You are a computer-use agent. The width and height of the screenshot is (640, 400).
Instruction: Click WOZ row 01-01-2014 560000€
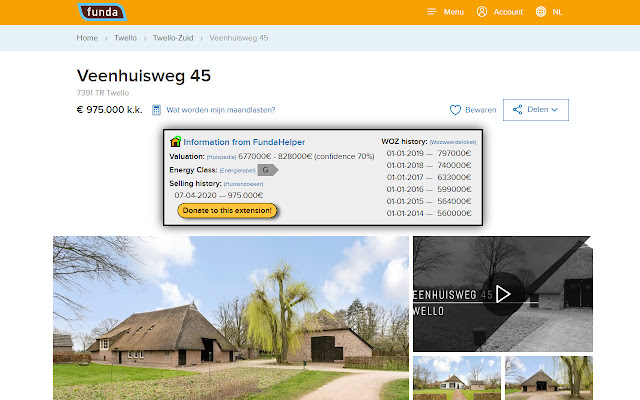pos(429,213)
